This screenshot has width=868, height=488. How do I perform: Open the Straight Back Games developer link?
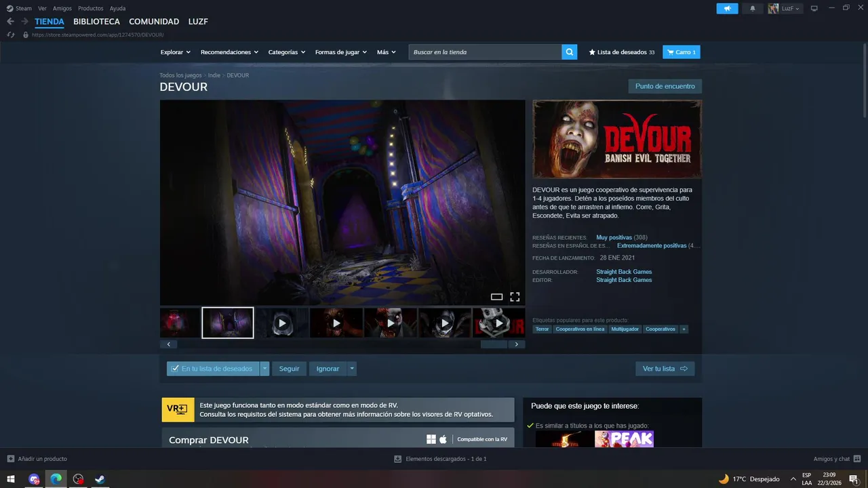pos(624,272)
